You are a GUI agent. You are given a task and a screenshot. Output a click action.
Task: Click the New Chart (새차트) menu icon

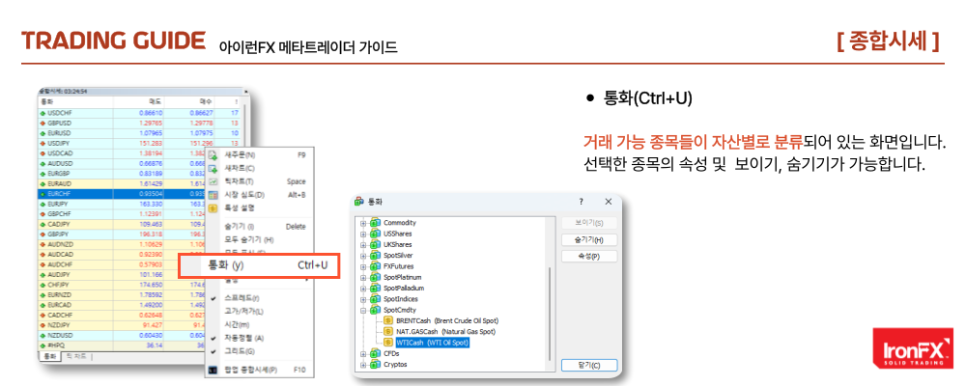pyautogui.click(x=213, y=168)
